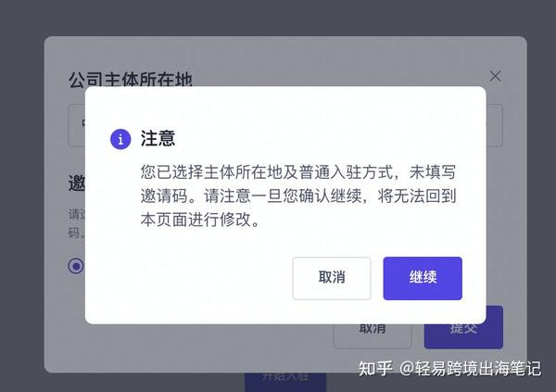
Task: Click the dark backdrop above the grey panel
Action: click(x=278, y=18)
